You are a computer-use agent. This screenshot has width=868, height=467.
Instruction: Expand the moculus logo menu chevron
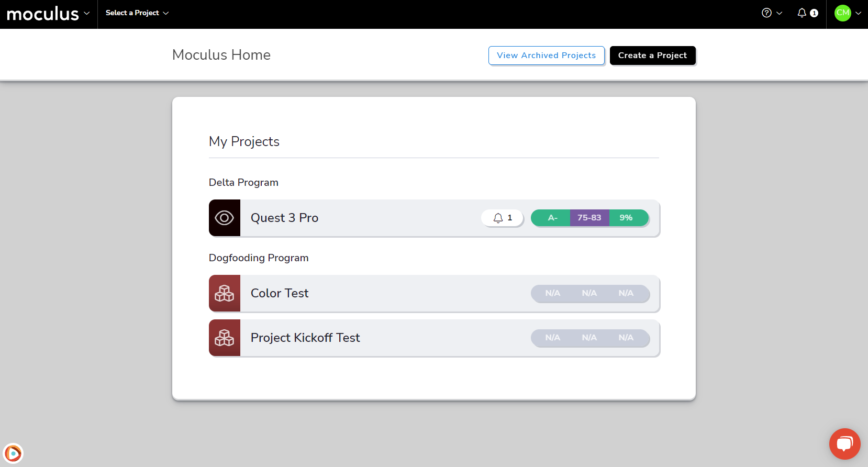(87, 13)
